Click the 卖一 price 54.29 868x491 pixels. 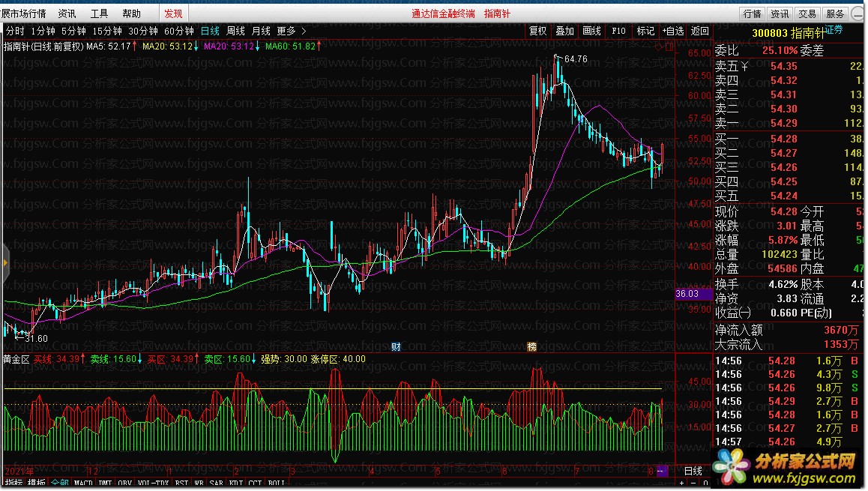click(x=784, y=123)
